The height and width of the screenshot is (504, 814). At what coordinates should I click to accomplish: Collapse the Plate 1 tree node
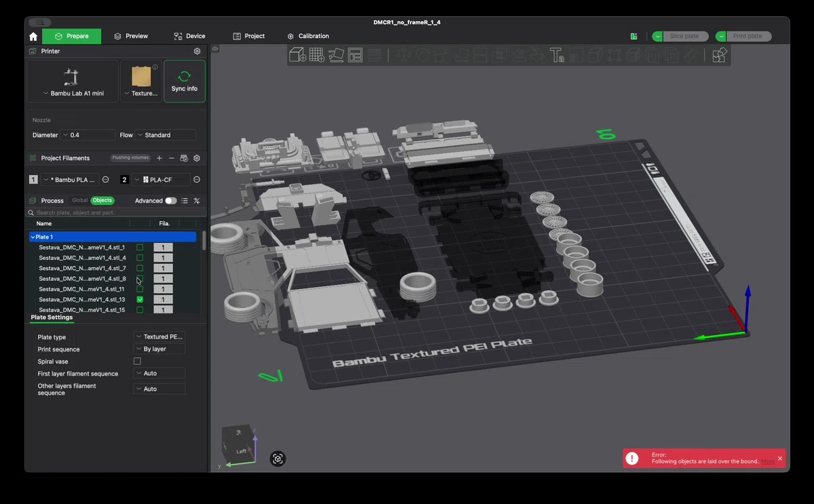pyautogui.click(x=33, y=237)
